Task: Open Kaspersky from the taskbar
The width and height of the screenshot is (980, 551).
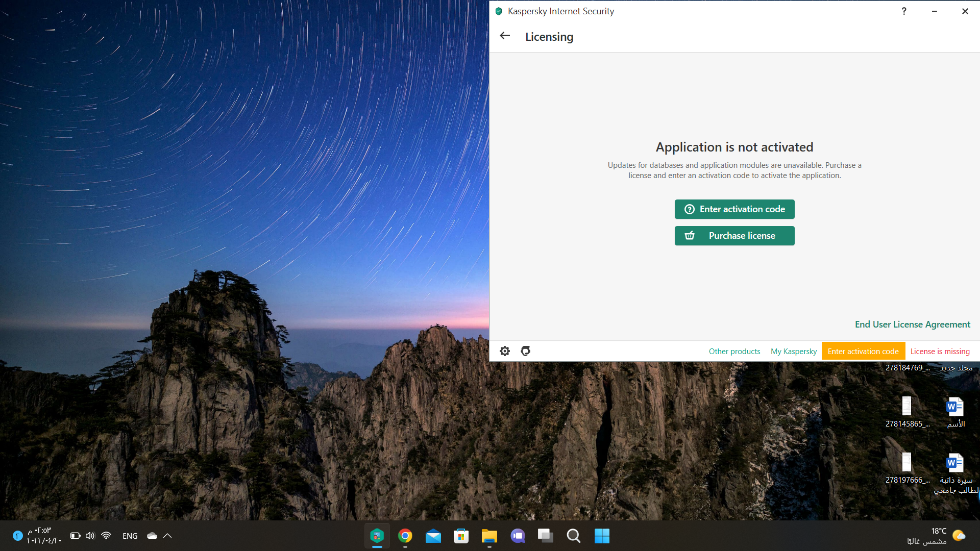Action: pos(377,536)
